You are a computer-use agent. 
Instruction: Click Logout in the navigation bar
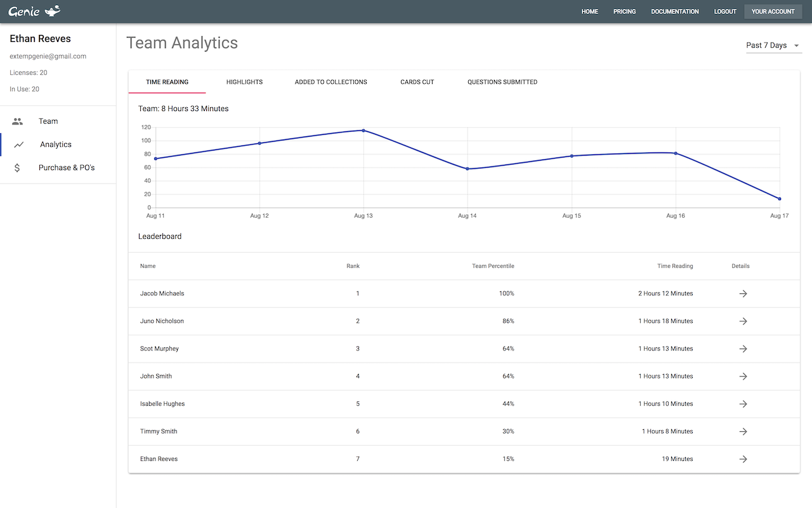(725, 11)
